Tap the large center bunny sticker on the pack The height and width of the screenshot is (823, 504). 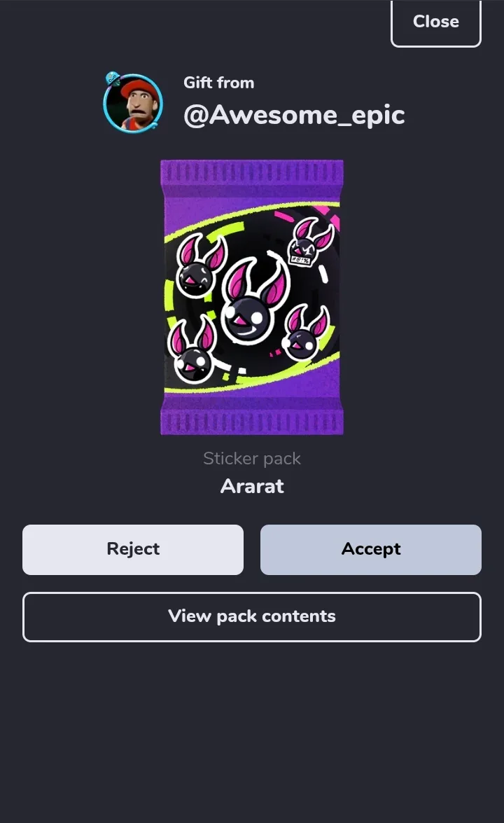pyautogui.click(x=254, y=300)
